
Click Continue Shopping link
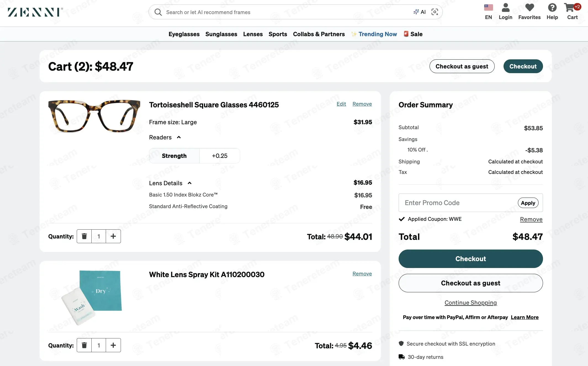[471, 303]
